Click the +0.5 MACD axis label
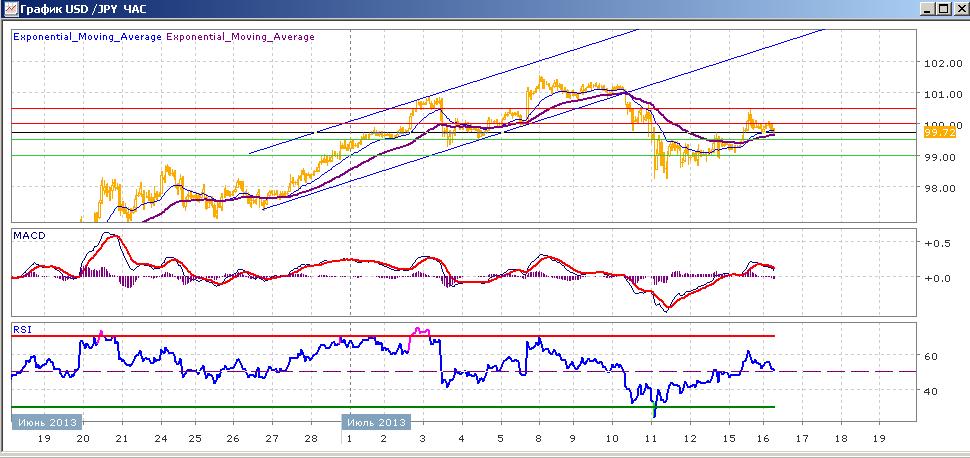This screenshot has height=458, width=970. (x=937, y=243)
